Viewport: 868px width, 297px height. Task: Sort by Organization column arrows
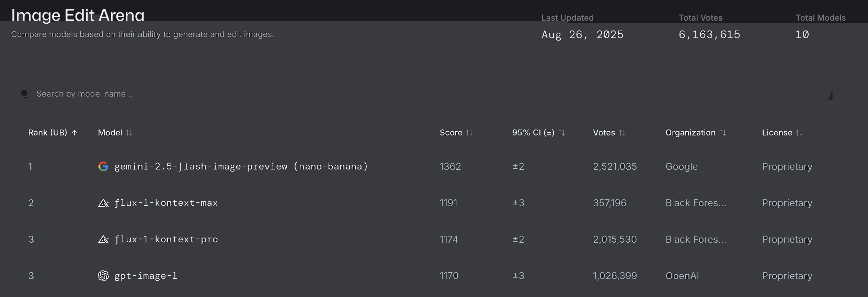tap(723, 133)
